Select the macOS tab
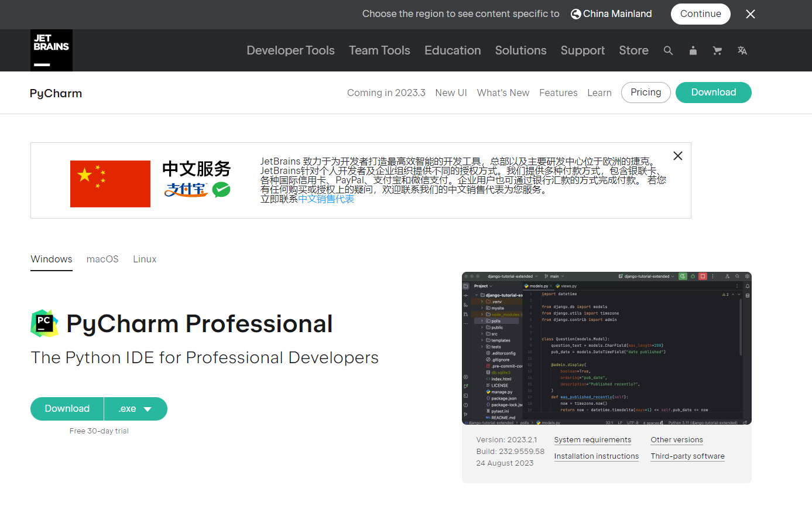 (x=102, y=259)
